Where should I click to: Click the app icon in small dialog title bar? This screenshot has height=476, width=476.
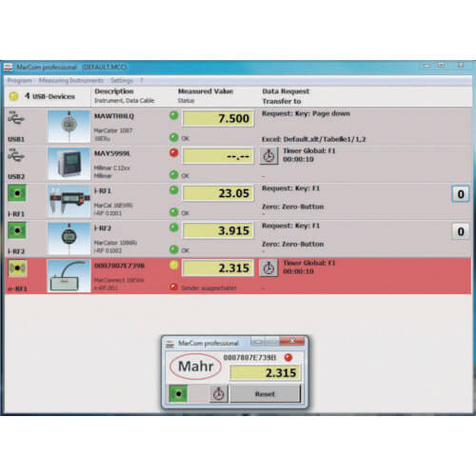[170, 344]
